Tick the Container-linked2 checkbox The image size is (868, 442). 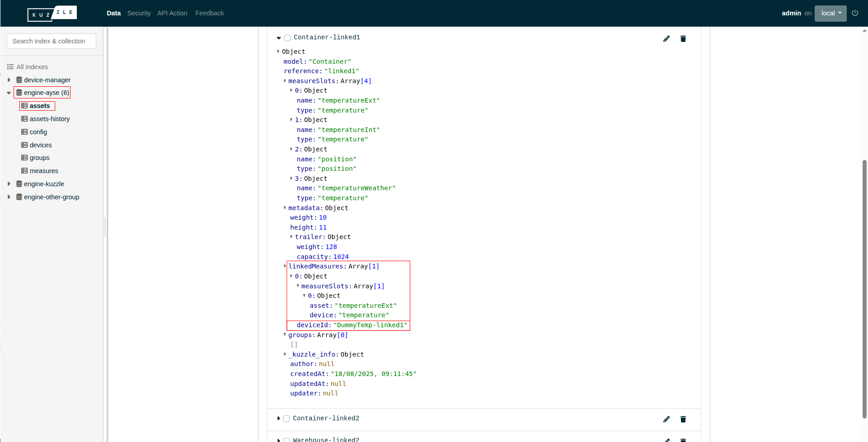tap(286, 419)
